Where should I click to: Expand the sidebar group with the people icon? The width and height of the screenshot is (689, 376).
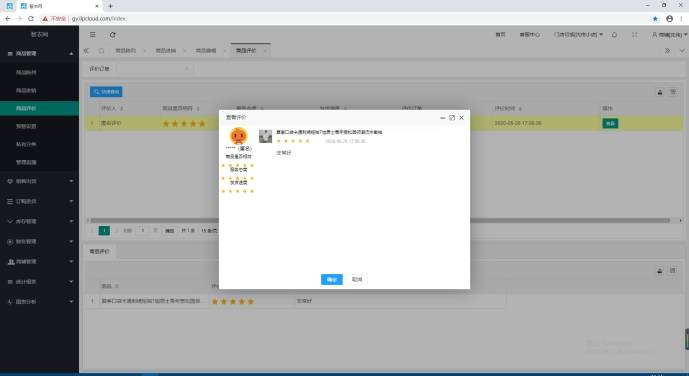pyautogui.click(x=40, y=261)
